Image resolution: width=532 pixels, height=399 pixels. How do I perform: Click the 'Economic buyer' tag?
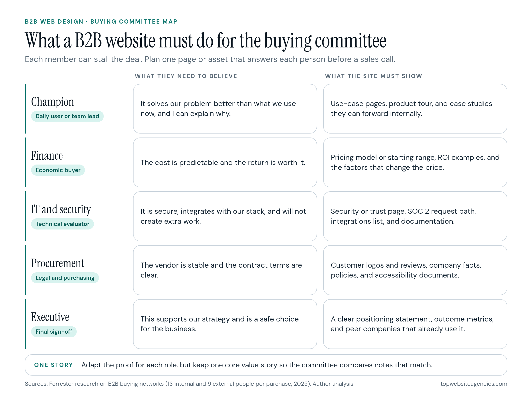pos(58,170)
